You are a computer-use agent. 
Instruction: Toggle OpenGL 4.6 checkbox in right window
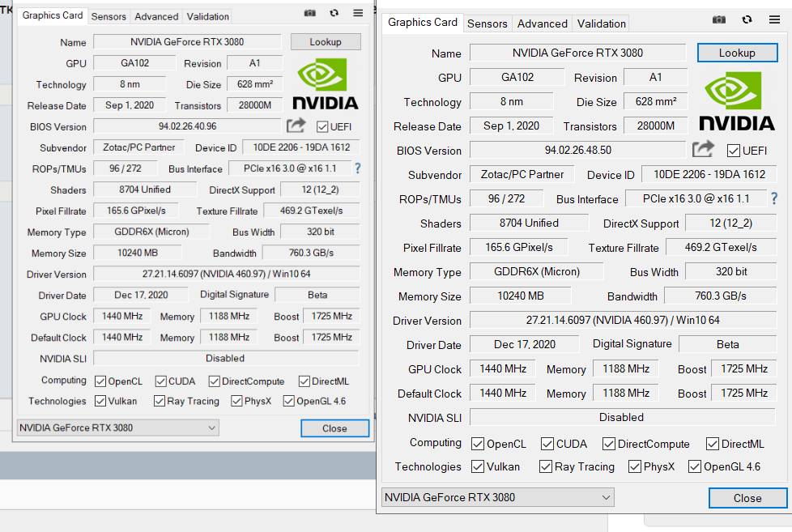point(695,467)
